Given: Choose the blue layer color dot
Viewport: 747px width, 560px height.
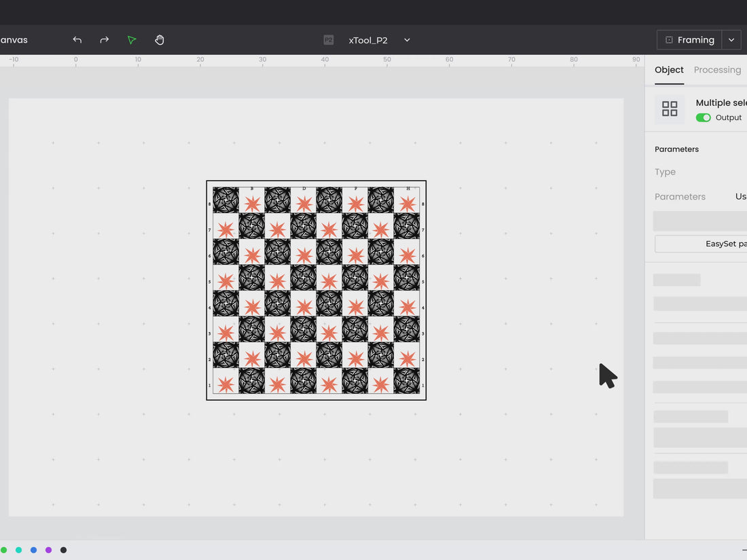Looking at the screenshot, I should [33, 550].
